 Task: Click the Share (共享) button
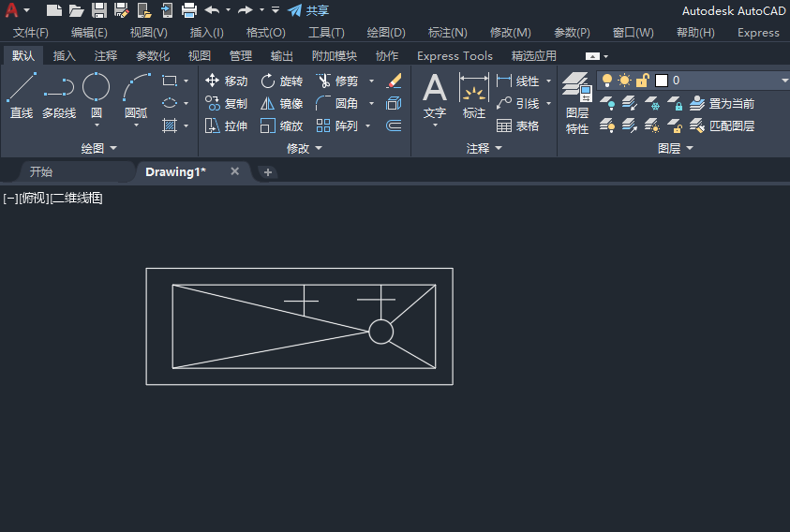(308, 10)
